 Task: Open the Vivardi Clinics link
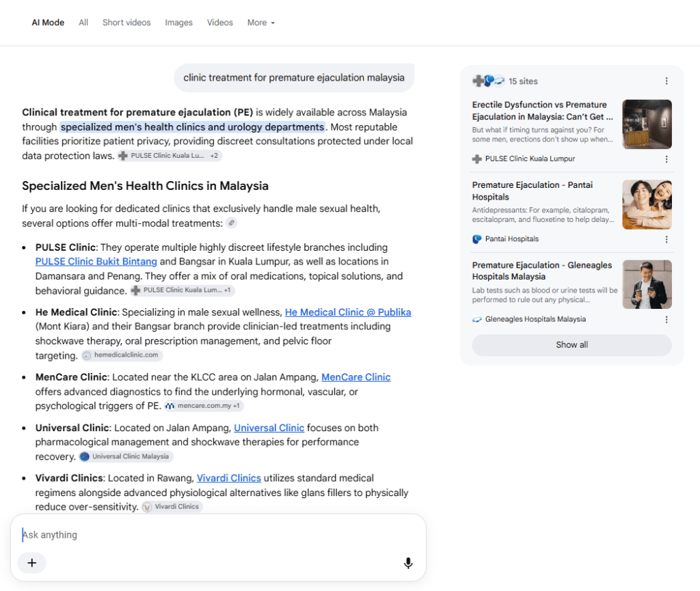(x=228, y=478)
